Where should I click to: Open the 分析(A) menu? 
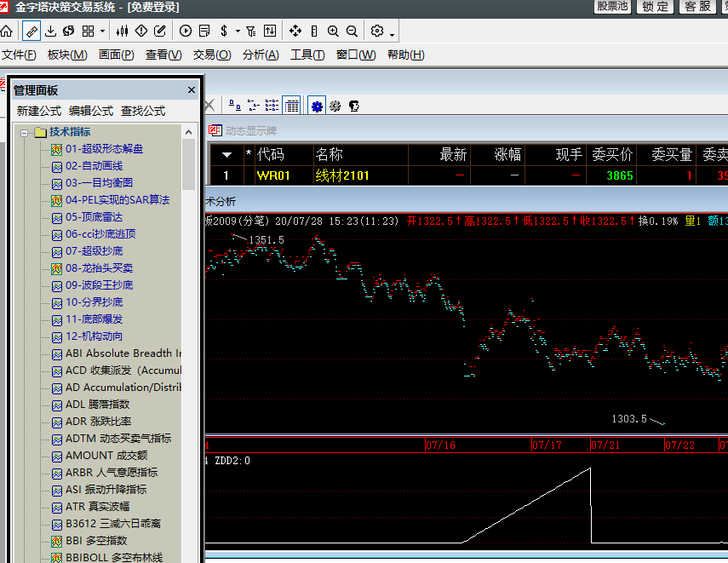click(x=261, y=55)
